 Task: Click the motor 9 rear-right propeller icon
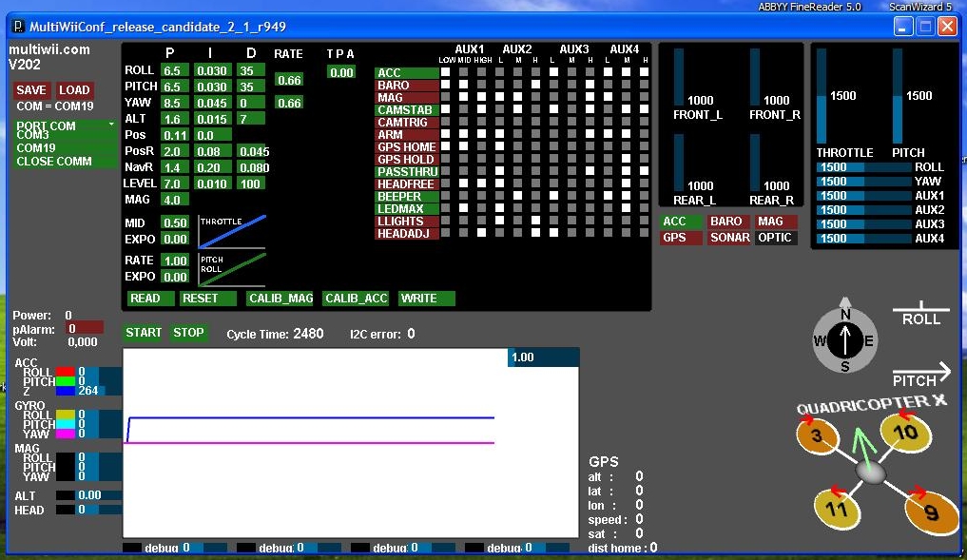[x=930, y=512]
